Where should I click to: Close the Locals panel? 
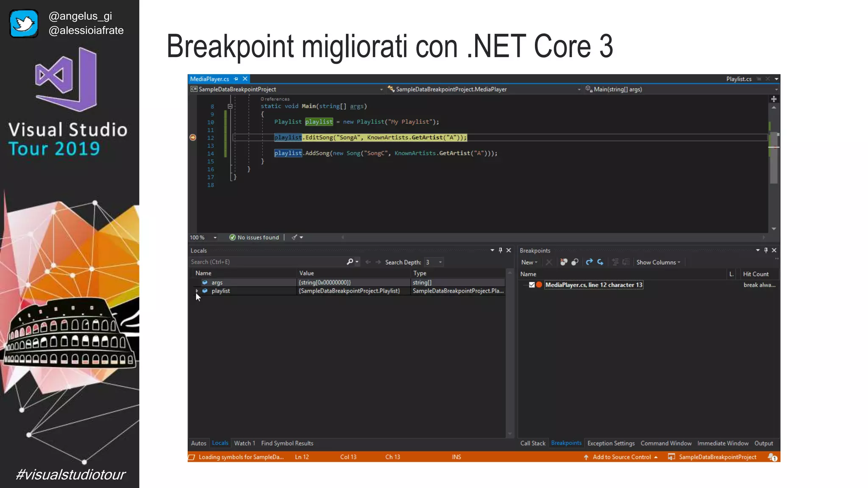[x=509, y=250]
